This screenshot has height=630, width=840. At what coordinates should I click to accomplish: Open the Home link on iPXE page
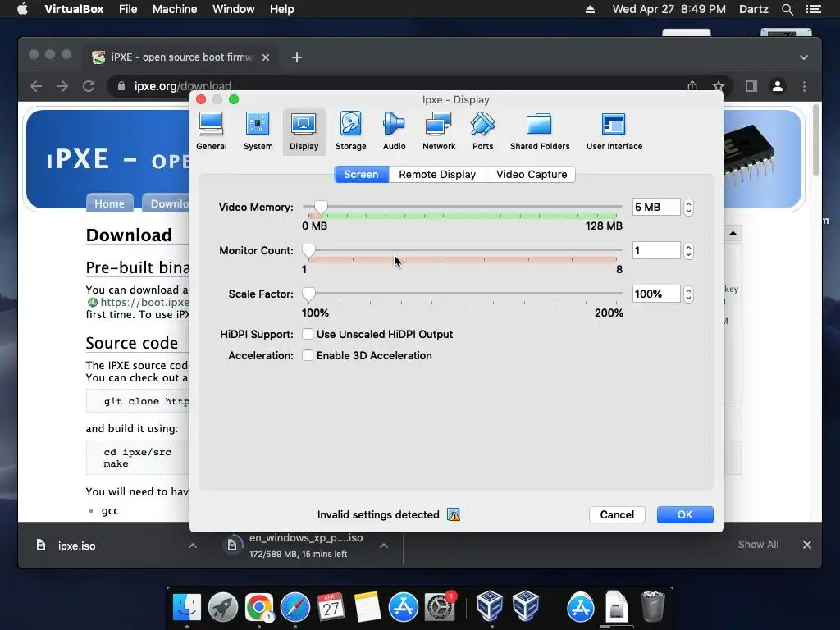[x=109, y=203]
